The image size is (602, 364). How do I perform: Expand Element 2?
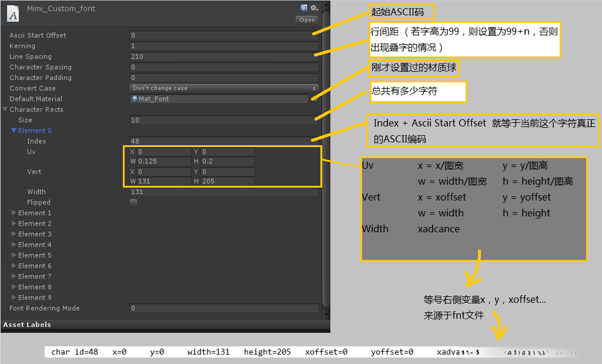(14, 223)
